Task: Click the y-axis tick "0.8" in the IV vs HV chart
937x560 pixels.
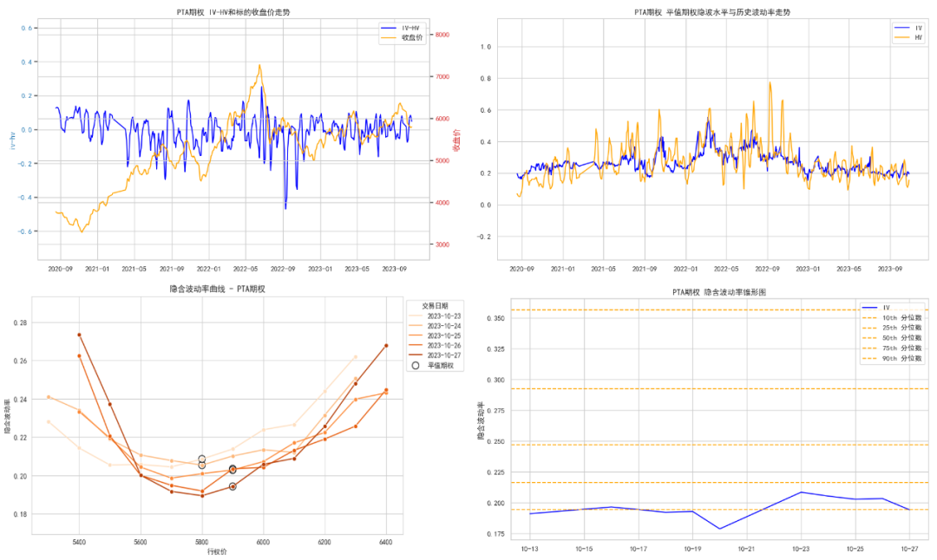Action: (486, 79)
